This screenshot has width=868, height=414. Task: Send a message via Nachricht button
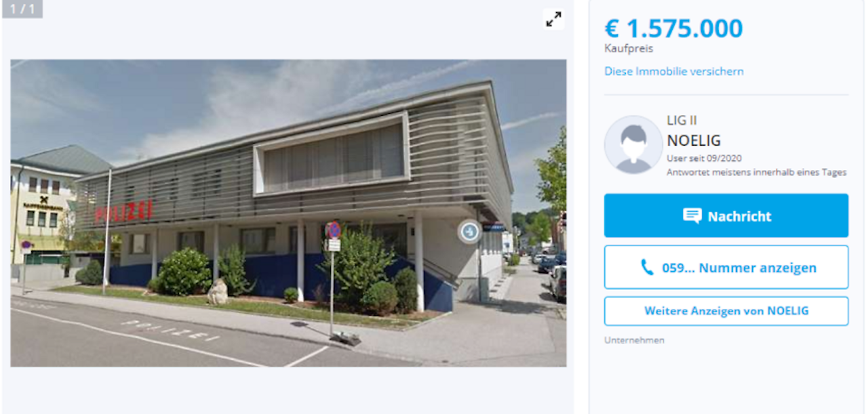(x=726, y=215)
